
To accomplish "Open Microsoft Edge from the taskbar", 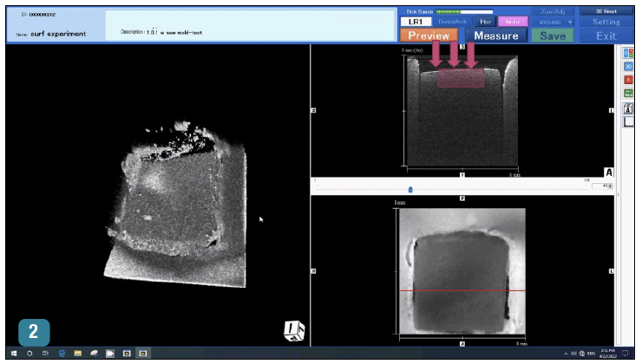I will [62, 354].
